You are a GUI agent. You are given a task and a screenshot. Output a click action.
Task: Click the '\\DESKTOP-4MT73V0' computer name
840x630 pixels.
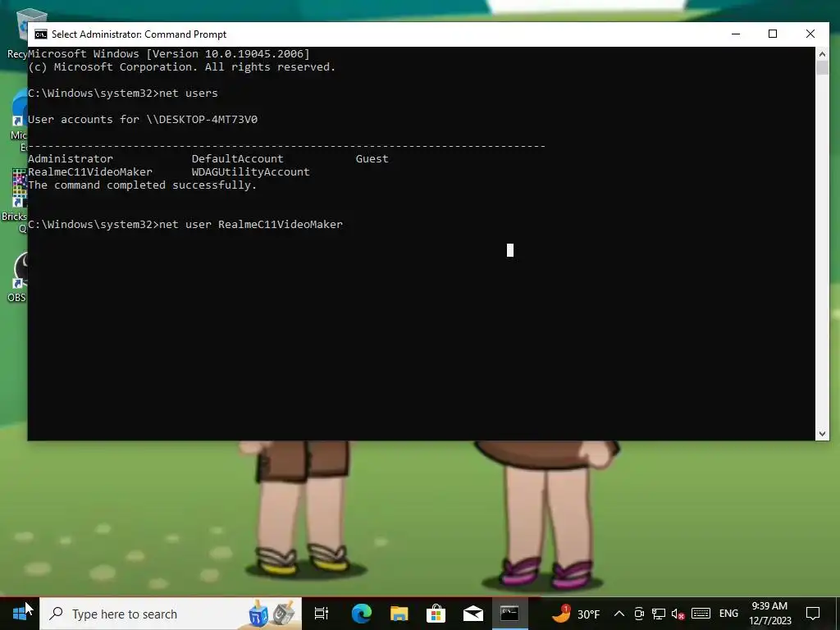(202, 120)
